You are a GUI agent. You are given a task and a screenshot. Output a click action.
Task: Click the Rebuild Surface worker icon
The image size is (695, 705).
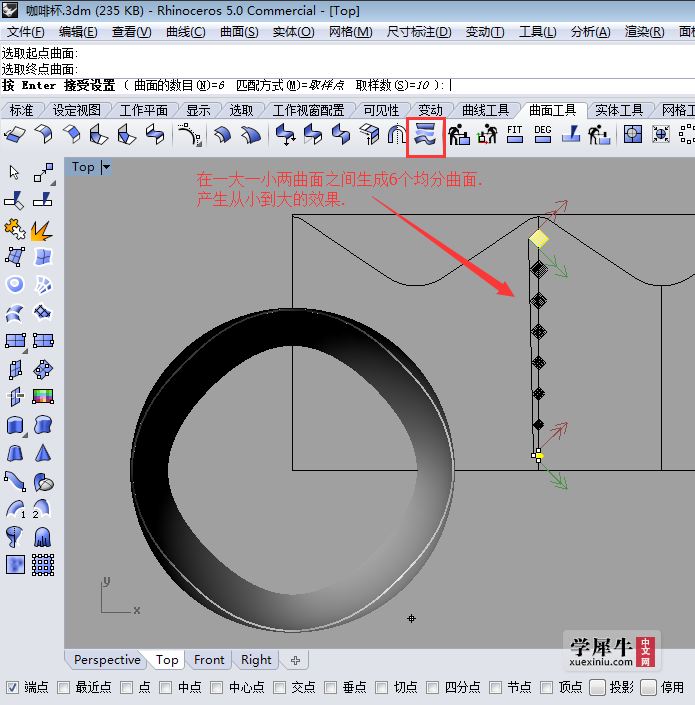click(x=459, y=134)
